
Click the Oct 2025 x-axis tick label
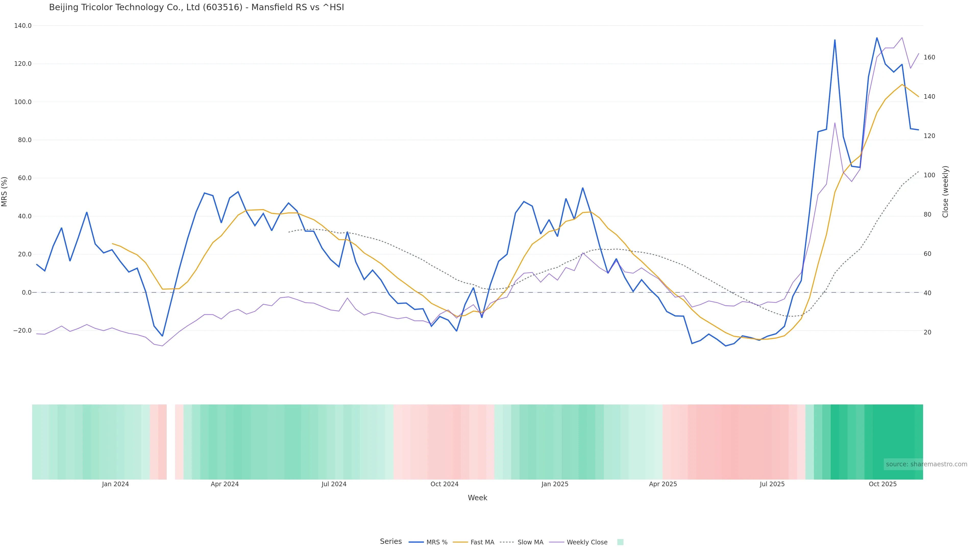883,484
